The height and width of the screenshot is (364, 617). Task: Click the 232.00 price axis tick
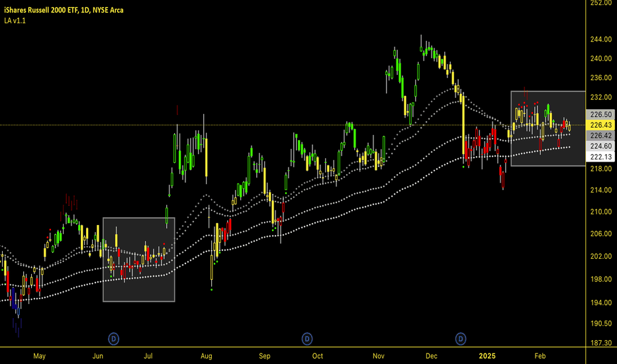tap(601, 97)
